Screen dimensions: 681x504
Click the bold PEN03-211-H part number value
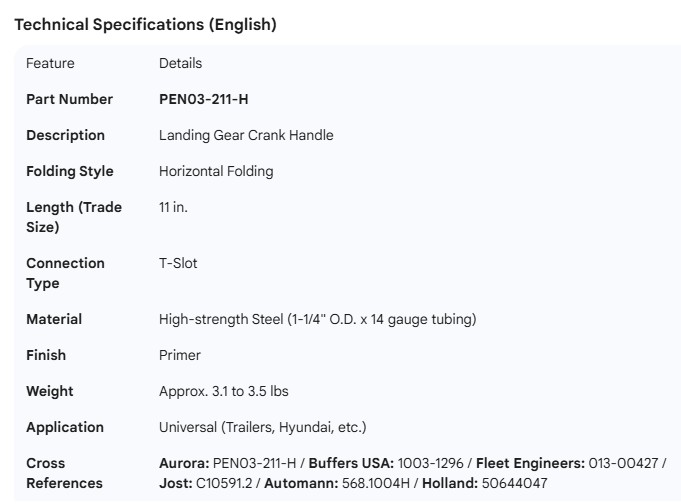point(203,99)
